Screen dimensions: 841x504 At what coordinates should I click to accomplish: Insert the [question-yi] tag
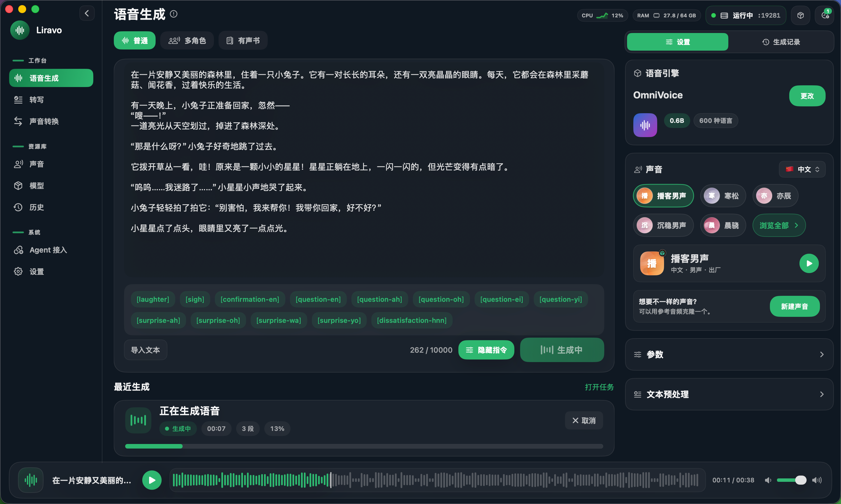pyautogui.click(x=560, y=299)
